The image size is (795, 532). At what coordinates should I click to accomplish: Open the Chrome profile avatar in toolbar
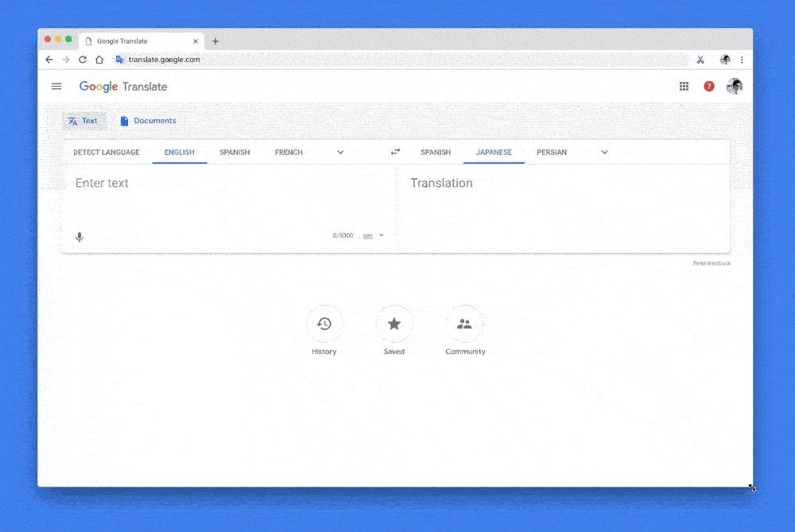tap(725, 60)
